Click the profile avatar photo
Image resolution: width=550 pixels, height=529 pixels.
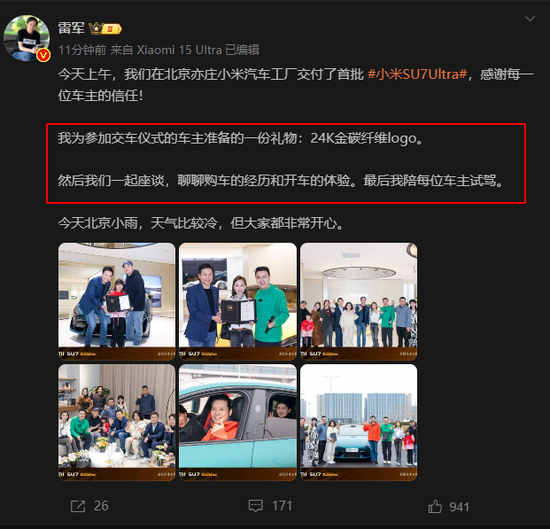click(26, 38)
